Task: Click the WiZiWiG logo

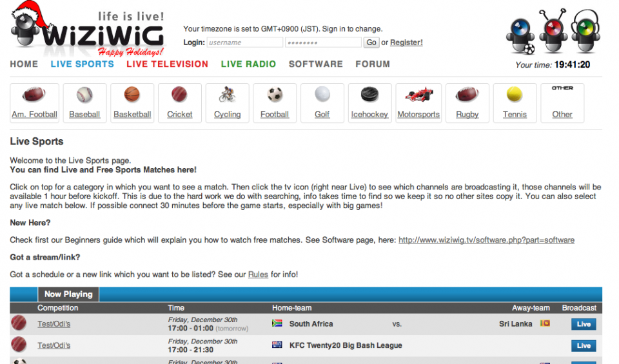Action: pyautogui.click(x=88, y=30)
